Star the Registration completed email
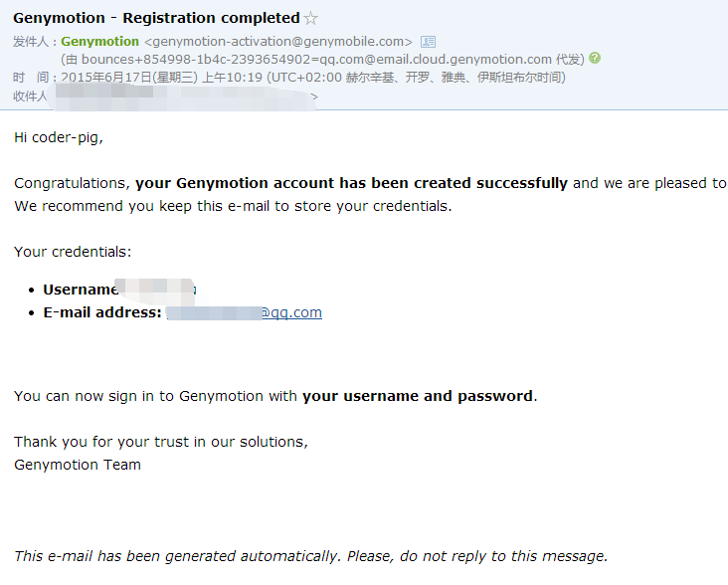Image resolution: width=728 pixels, height=585 pixels. (x=310, y=19)
